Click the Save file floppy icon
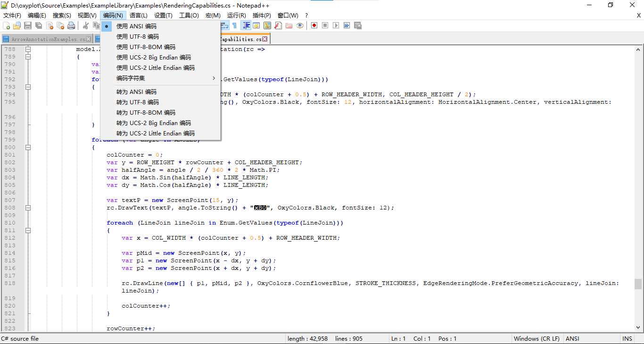This screenshot has width=644, height=344. click(x=28, y=25)
